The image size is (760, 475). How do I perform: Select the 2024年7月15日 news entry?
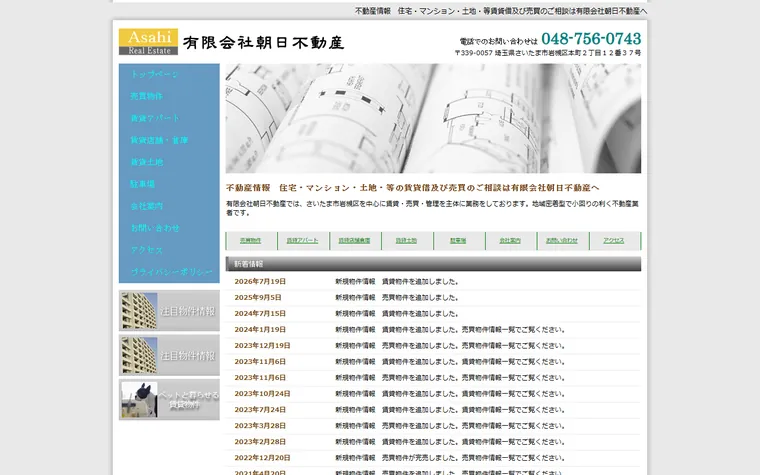[433, 314]
